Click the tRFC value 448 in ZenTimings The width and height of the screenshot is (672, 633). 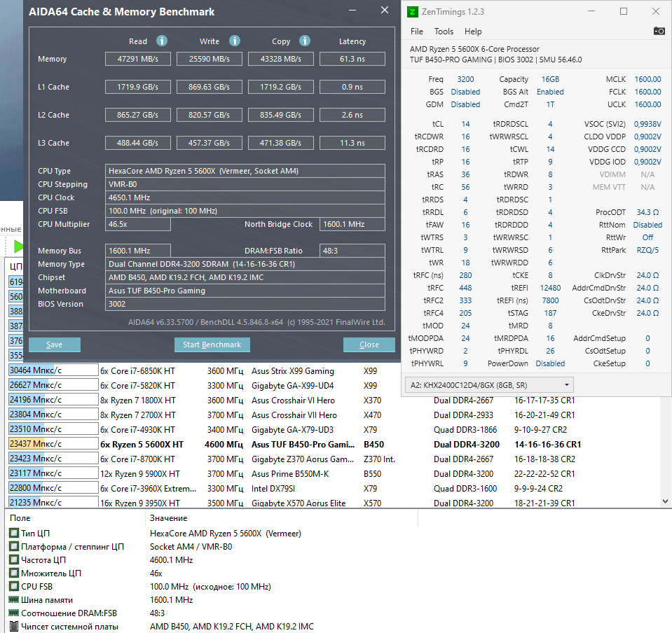click(465, 288)
